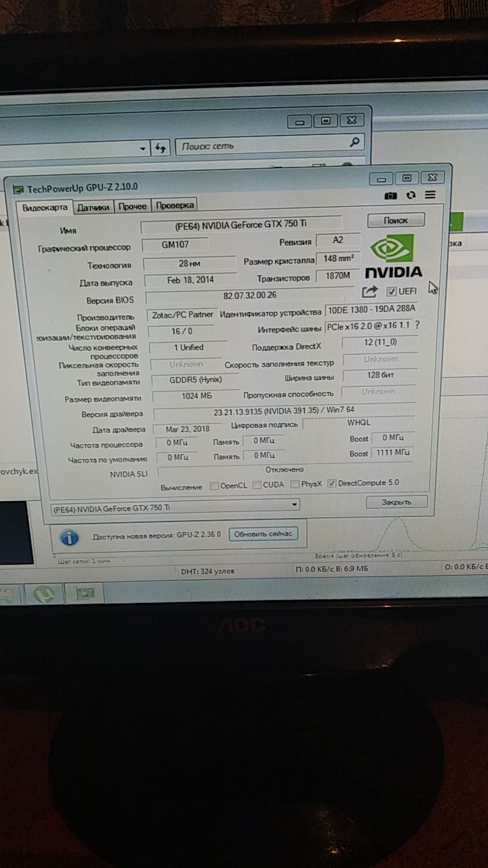Click the search magnifier in Explorer window
Image resolution: width=488 pixels, height=868 pixels.
(x=354, y=142)
